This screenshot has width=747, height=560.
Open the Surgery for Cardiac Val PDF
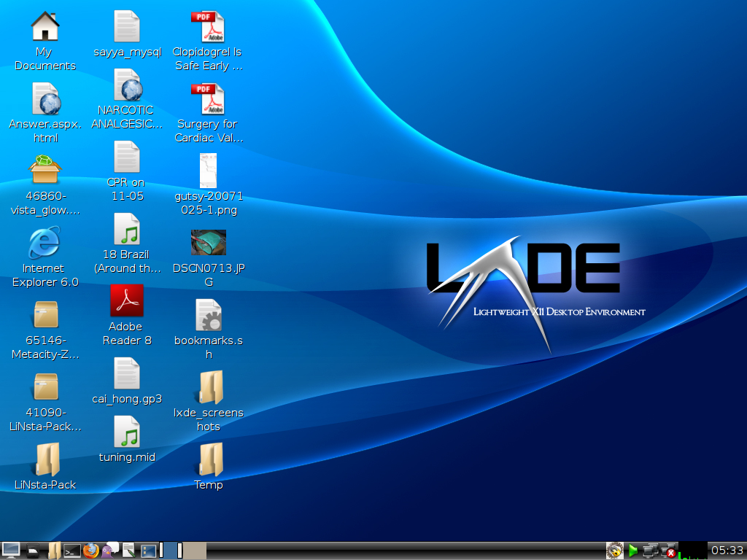click(209, 98)
